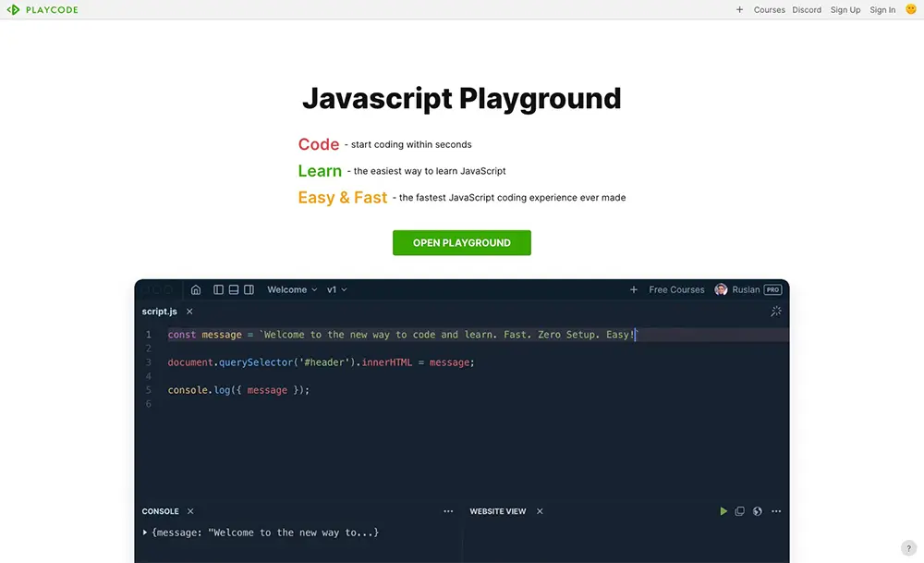Open the CONSOLE panel three-dot menu
924x563 pixels.
point(448,511)
